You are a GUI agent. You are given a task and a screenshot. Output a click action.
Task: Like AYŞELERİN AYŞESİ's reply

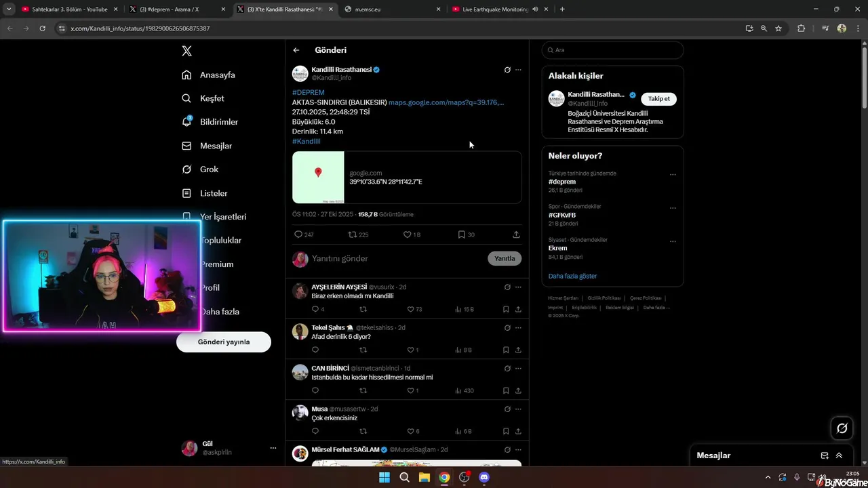410,309
